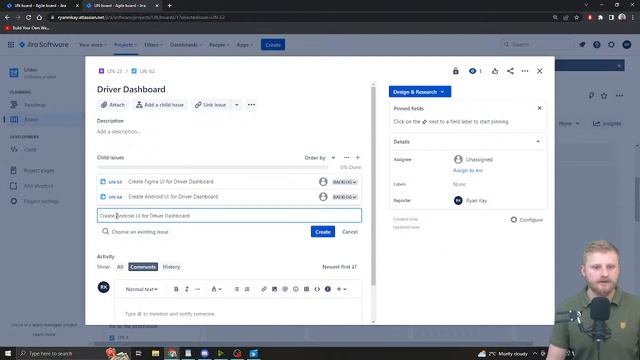Open child issue Create Android UI for Driver Dashboard
This screenshot has height=360, width=640.
173,197
